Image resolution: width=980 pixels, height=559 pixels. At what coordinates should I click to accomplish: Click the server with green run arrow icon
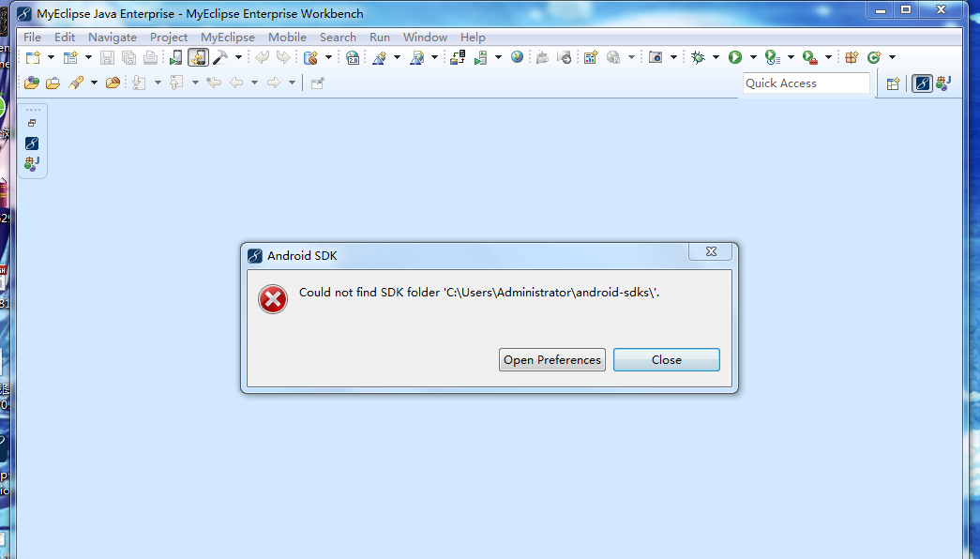(x=481, y=57)
